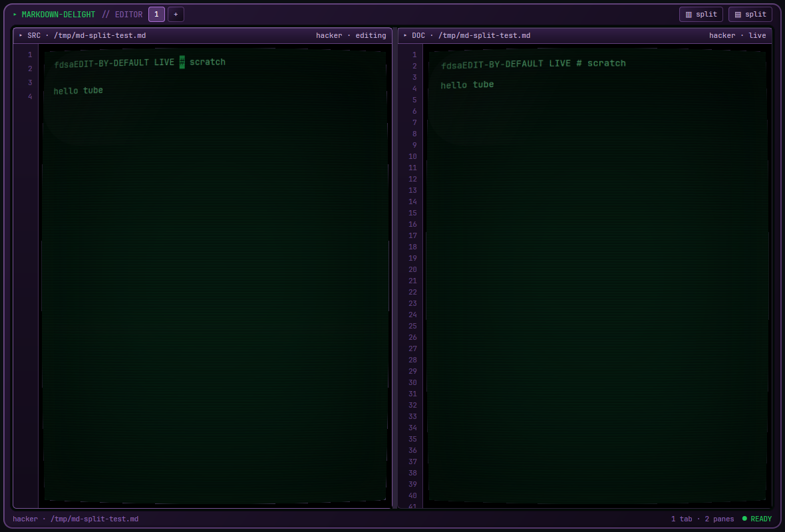The height and width of the screenshot is (532, 785).
Task: Click line number 1 in SRC gutter
Action: point(30,55)
